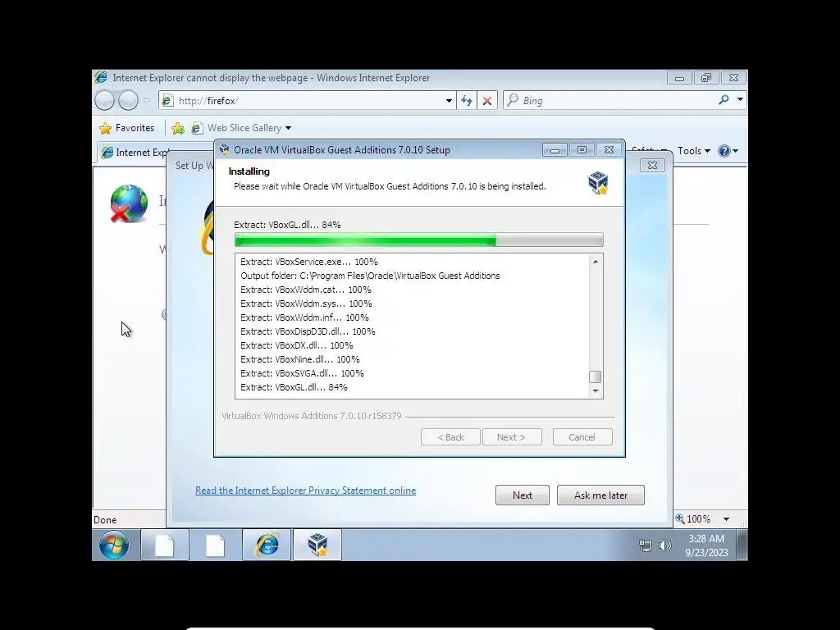Click the Done status bar text
The height and width of the screenshot is (630, 840).
click(x=105, y=519)
